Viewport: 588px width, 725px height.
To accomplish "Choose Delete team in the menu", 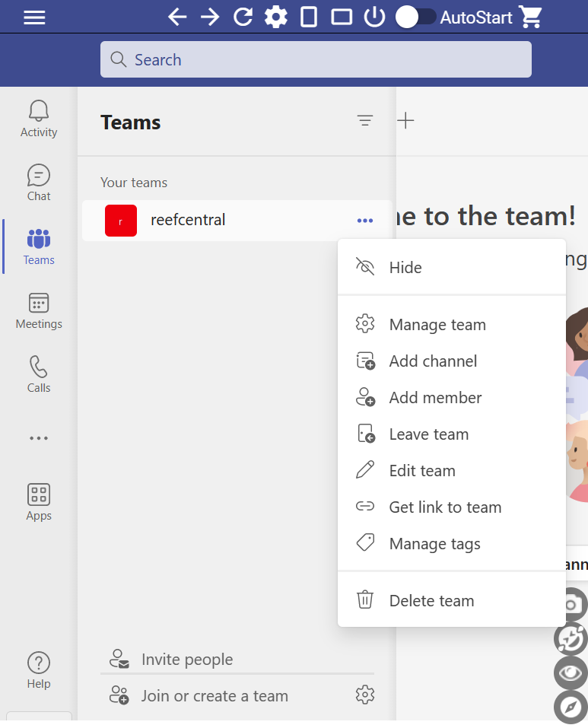I will click(431, 601).
